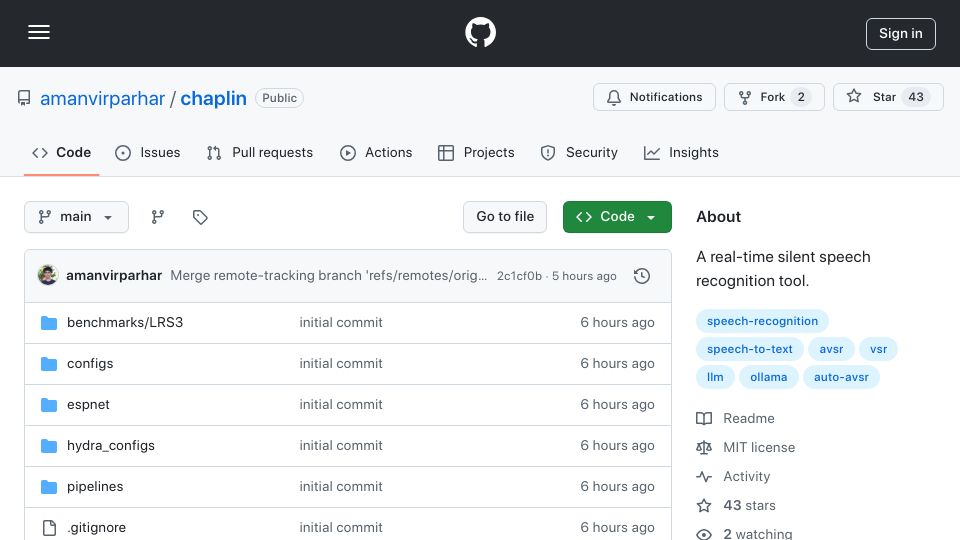Select the avsr topic tag

tap(831, 349)
